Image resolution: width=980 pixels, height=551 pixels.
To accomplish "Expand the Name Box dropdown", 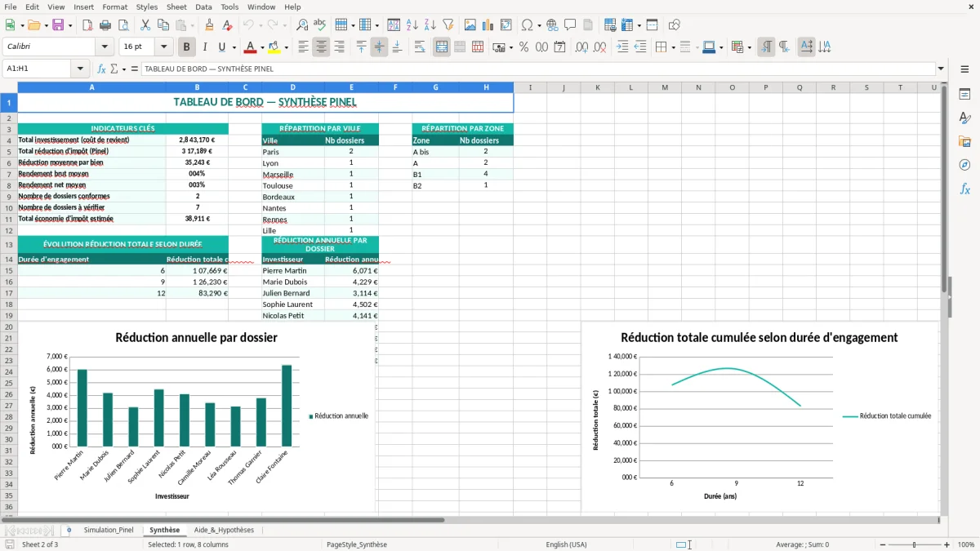I will [80, 69].
